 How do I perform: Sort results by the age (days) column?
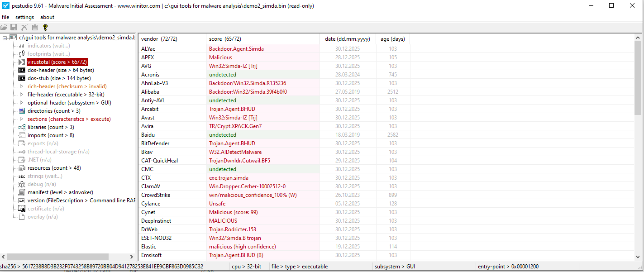click(392, 39)
